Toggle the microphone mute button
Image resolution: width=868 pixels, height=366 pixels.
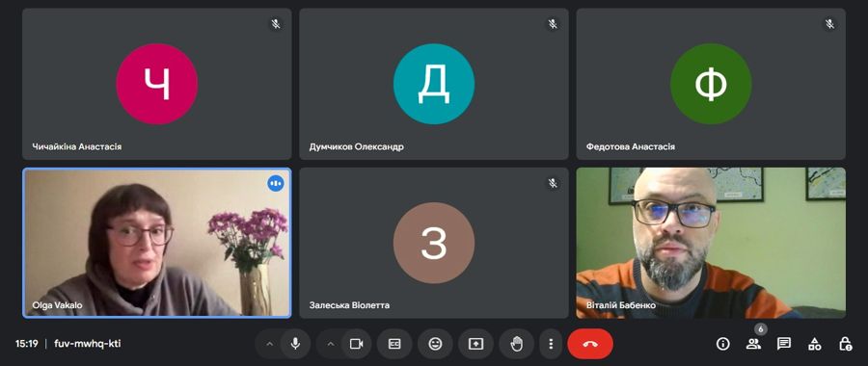[295, 344]
